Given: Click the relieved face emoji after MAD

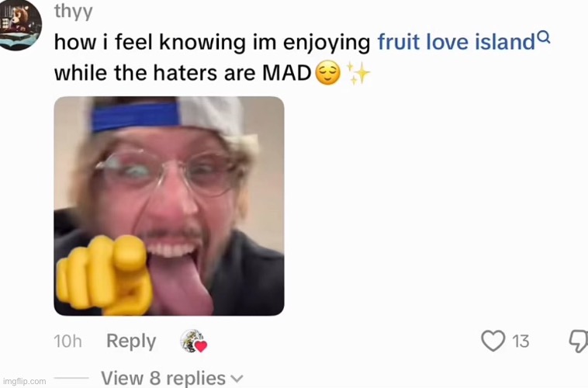Looking at the screenshot, I should pos(328,73).
